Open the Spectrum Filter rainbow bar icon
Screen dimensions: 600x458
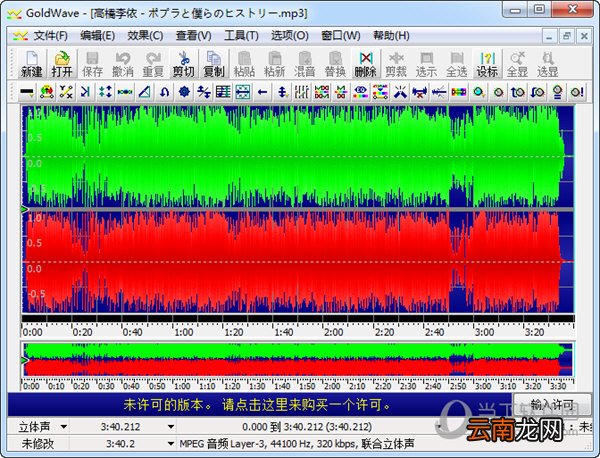click(x=459, y=92)
